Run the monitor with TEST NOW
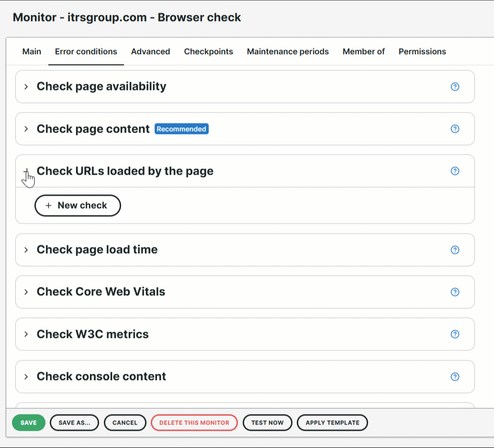 (x=268, y=423)
